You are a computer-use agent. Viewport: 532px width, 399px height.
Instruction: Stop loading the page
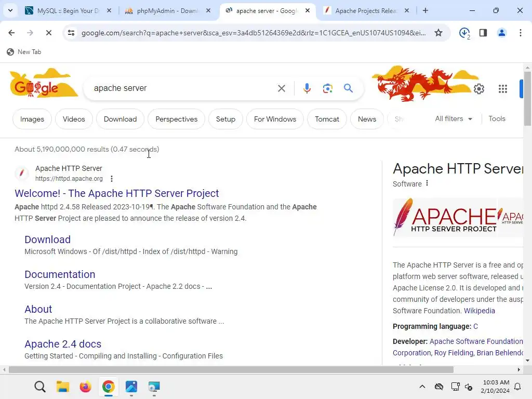(x=48, y=33)
